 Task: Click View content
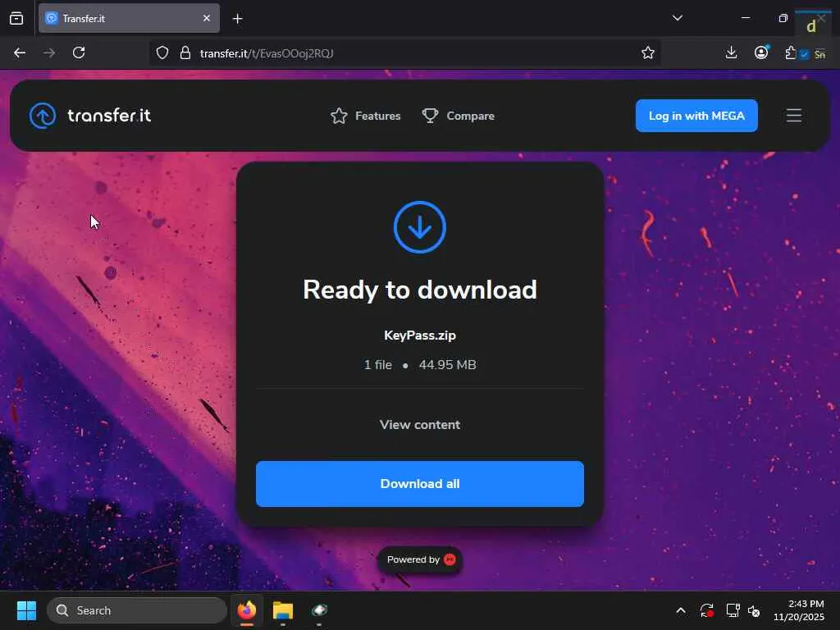pos(420,425)
